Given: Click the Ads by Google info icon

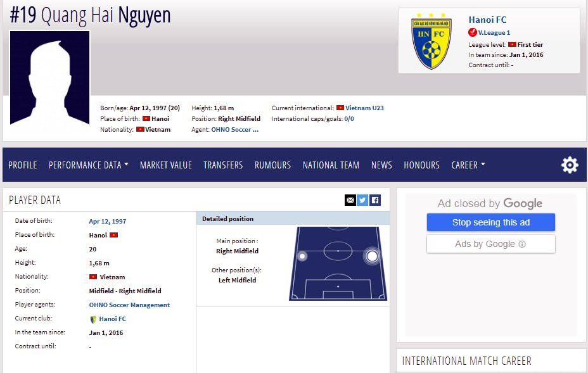Looking at the screenshot, I should [x=522, y=244].
